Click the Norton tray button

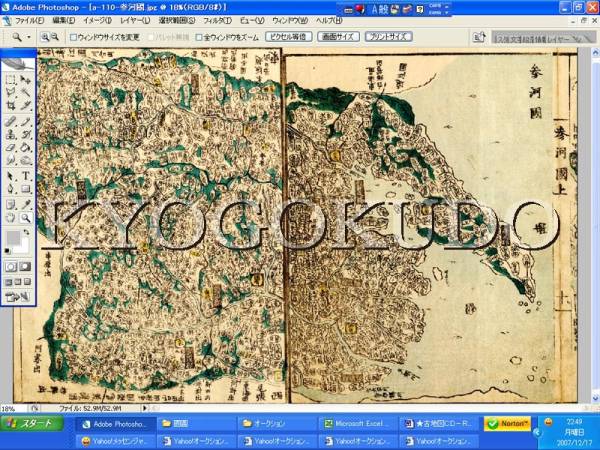(507, 424)
